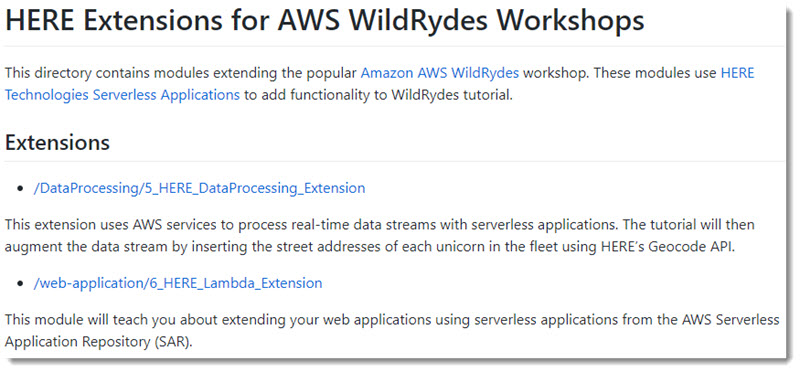800x372 pixels.
Task: Click the words WildRydes tutorial in the intro
Action: (437, 95)
